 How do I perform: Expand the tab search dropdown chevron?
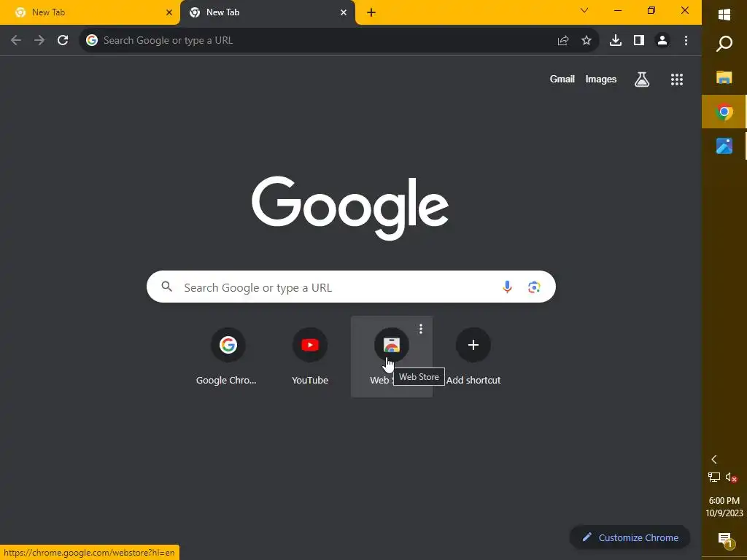coord(584,10)
